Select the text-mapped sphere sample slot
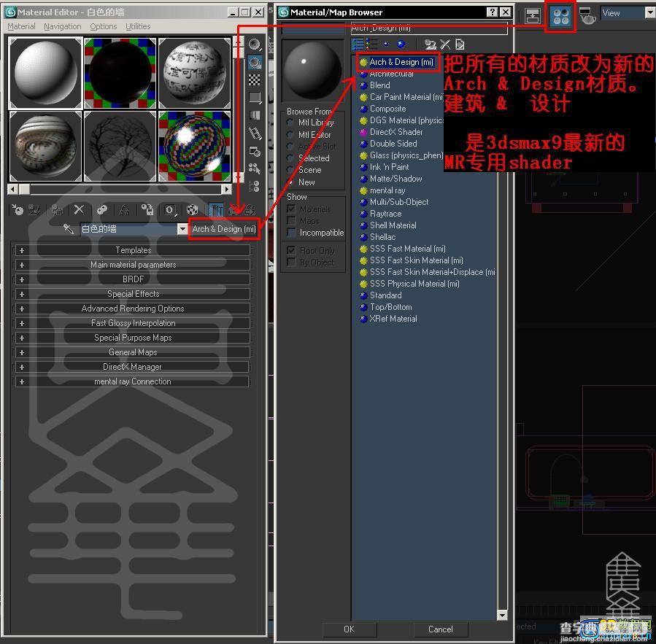This screenshot has width=656, height=644. (195, 73)
